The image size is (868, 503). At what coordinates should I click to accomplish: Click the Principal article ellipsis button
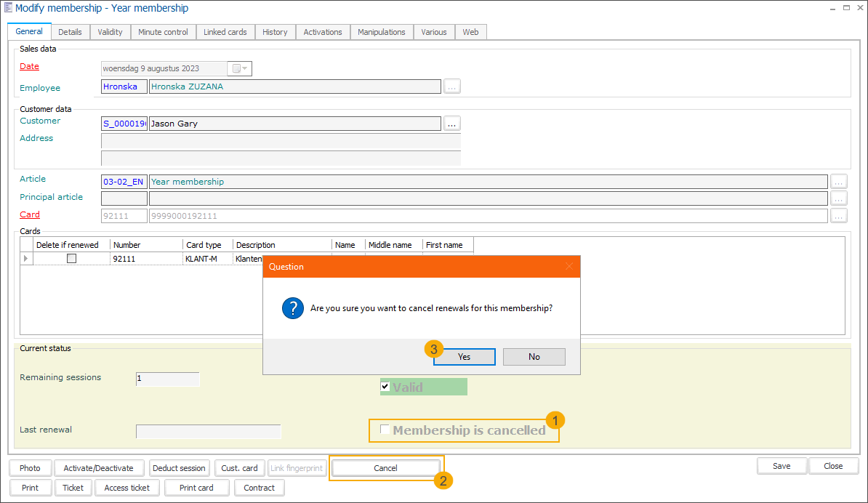839,198
